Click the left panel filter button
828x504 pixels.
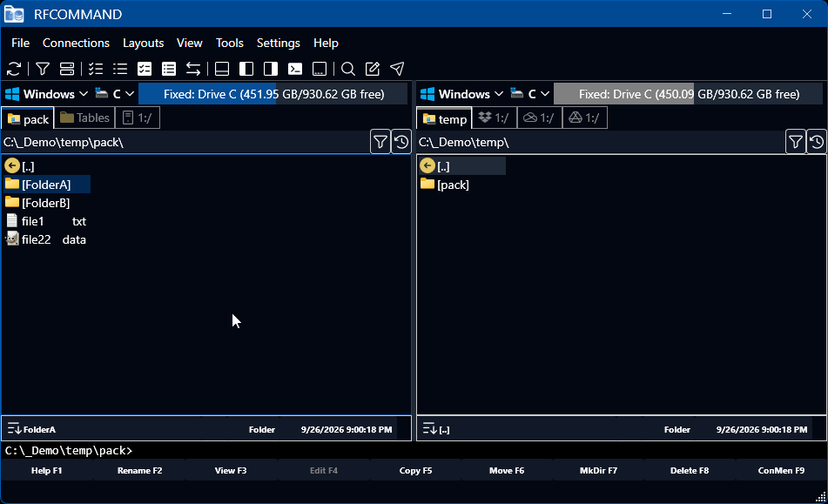coord(380,142)
